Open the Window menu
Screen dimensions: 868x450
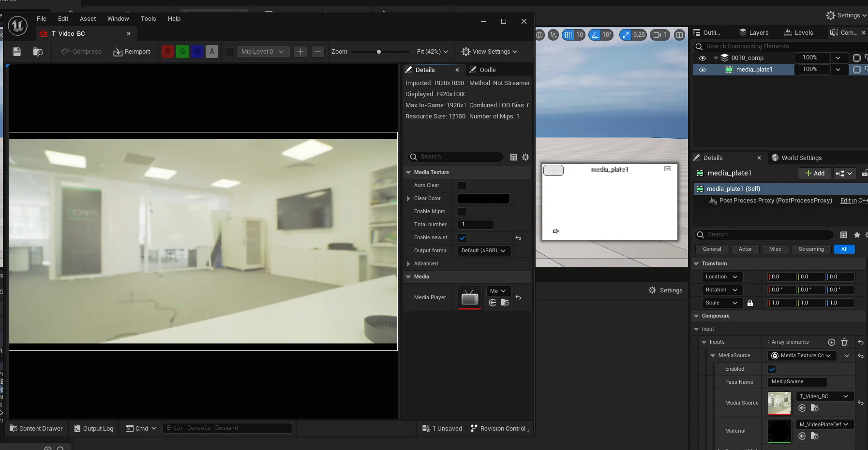(x=118, y=19)
